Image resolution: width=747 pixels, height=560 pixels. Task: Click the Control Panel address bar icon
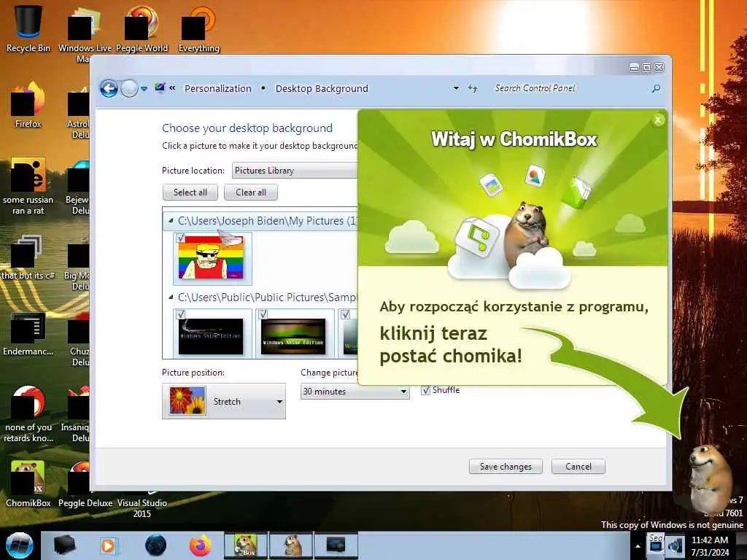pyautogui.click(x=160, y=88)
